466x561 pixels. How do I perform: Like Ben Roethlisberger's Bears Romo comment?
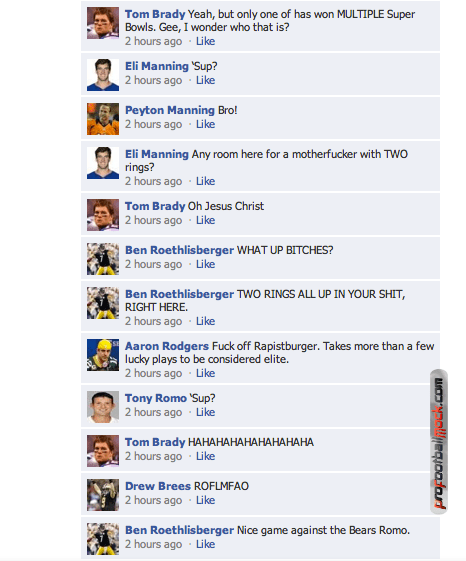205,544
